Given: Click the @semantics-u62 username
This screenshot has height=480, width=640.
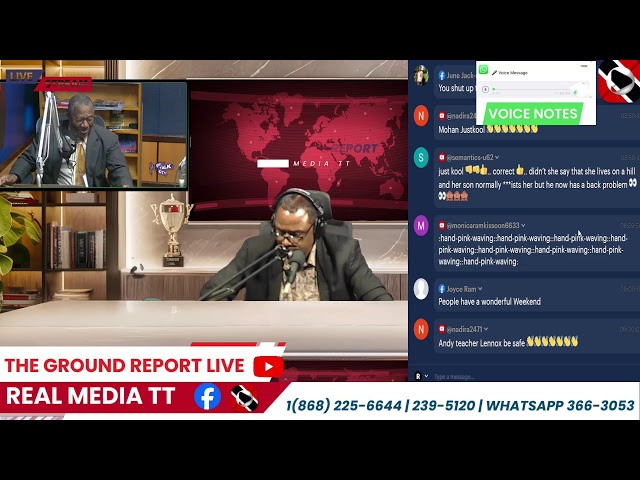Looking at the screenshot, I should tap(470, 158).
